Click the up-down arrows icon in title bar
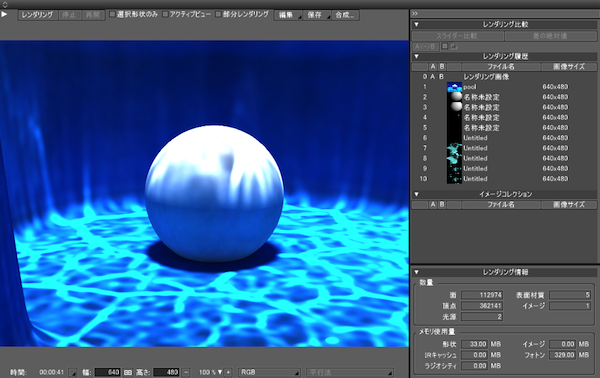 click(5, 5)
